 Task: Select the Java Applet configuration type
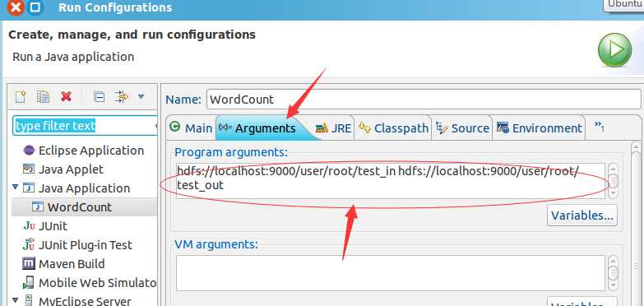click(x=63, y=169)
